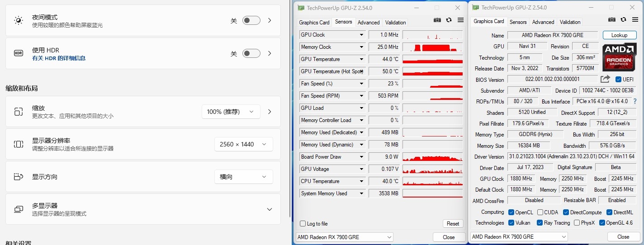Open the HDR details link (有关 HDR 的详细信息)

pos(59,58)
